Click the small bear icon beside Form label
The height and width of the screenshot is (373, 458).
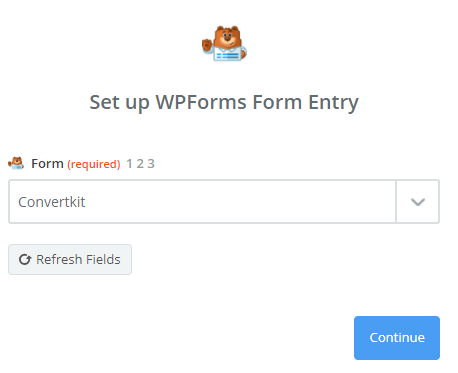click(x=16, y=163)
